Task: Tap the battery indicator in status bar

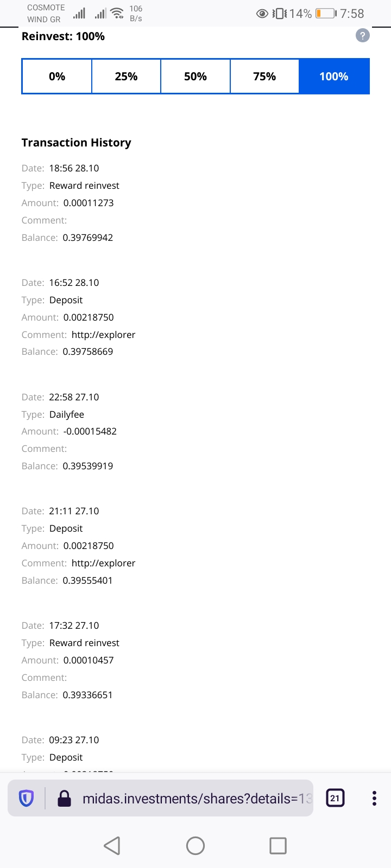Action: (326, 14)
